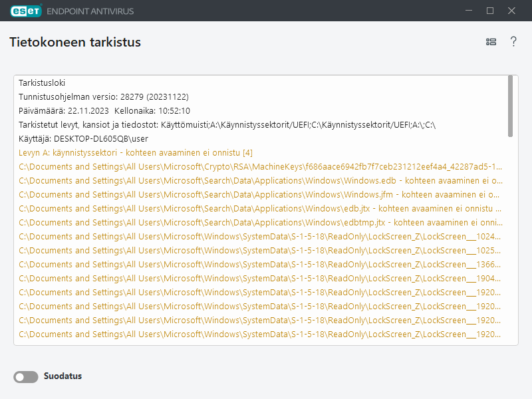
Task: Click the help question mark icon
Action: (x=513, y=42)
